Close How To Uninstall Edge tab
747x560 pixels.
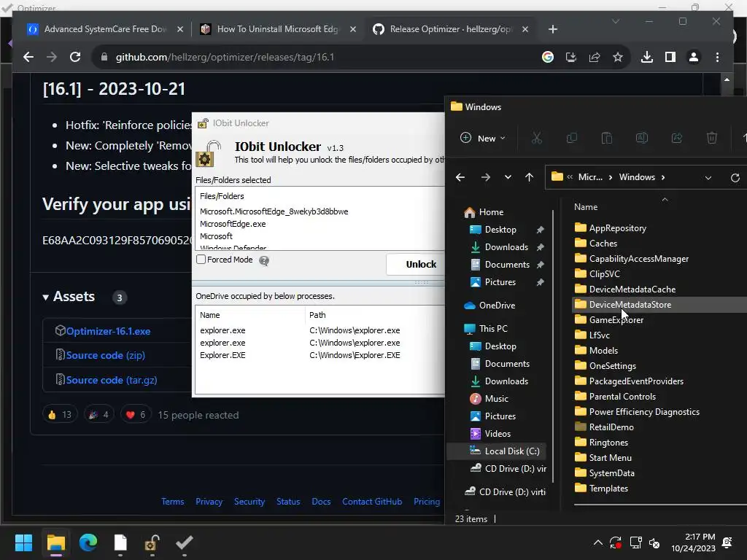(353, 29)
